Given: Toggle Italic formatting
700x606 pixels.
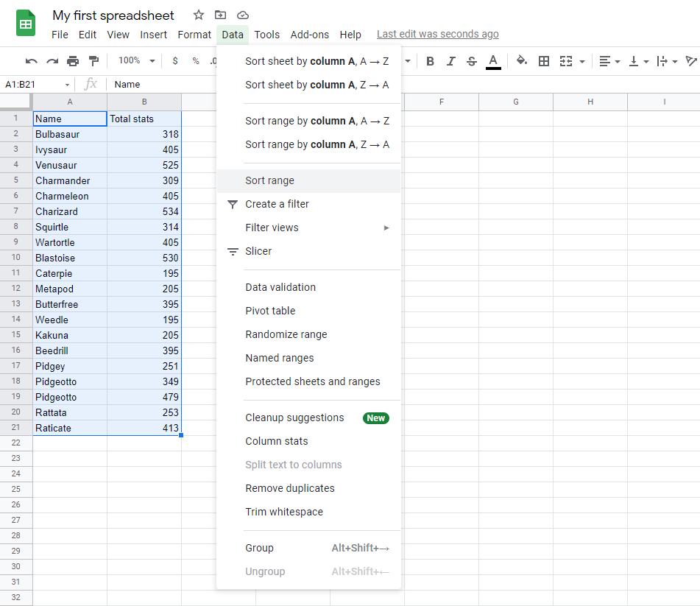Looking at the screenshot, I should click(x=451, y=61).
